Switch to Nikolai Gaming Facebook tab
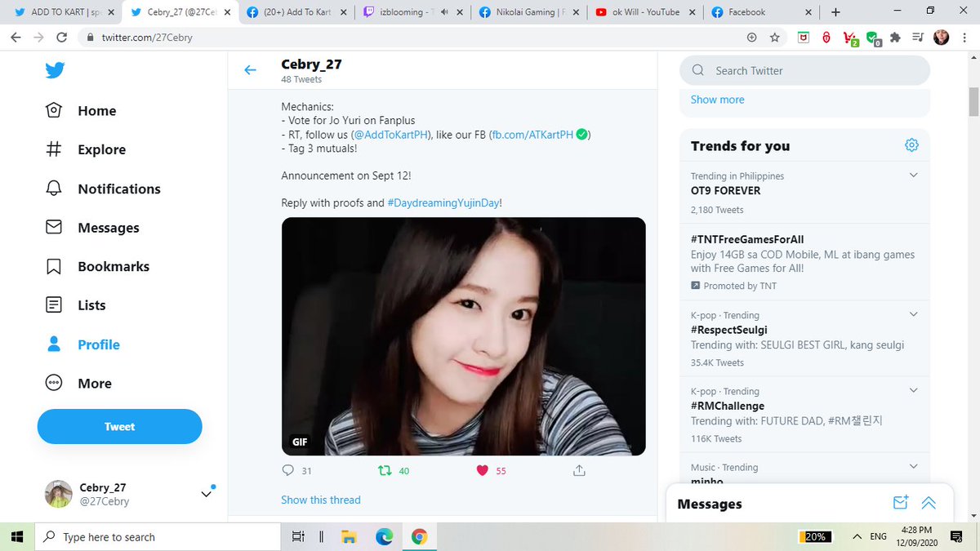 pos(530,12)
